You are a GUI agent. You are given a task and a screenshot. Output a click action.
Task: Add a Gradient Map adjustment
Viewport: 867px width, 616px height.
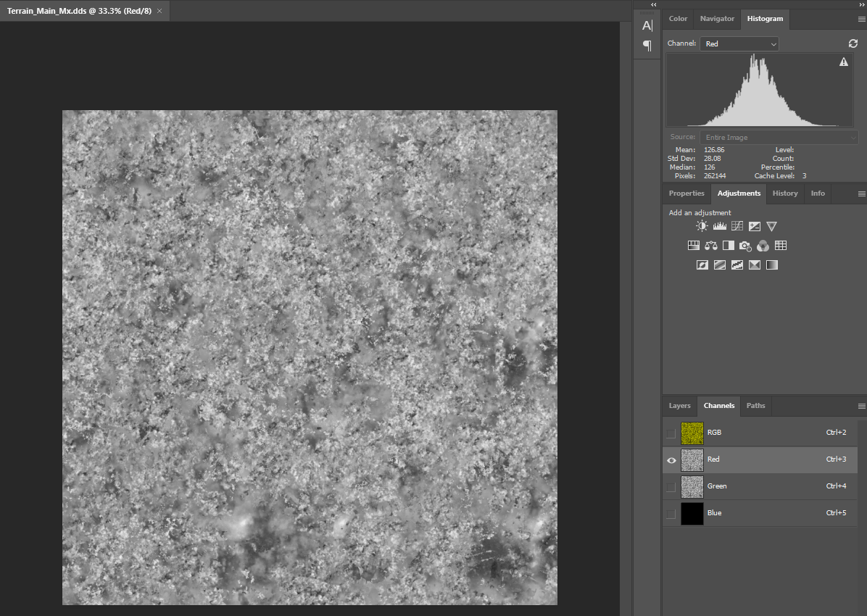772,265
